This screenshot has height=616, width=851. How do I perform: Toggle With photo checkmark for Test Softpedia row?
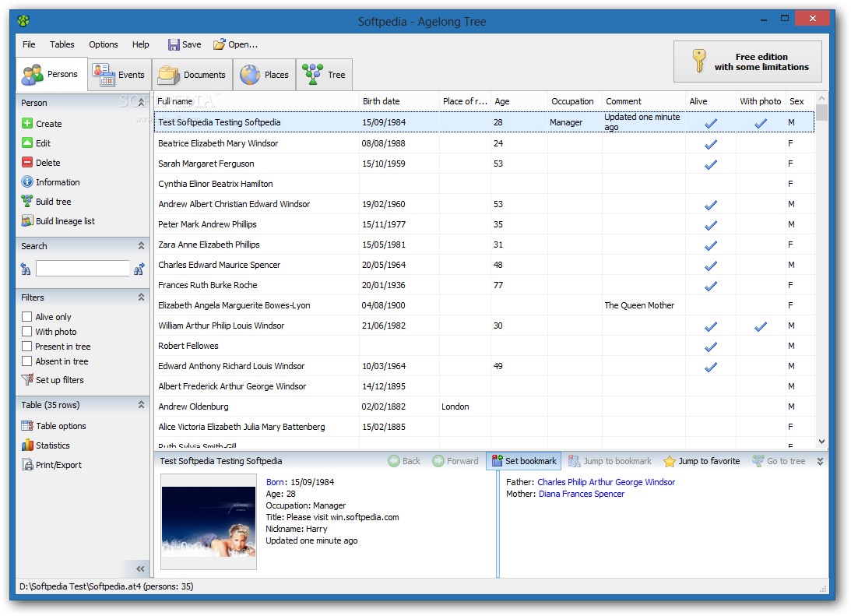tap(761, 123)
